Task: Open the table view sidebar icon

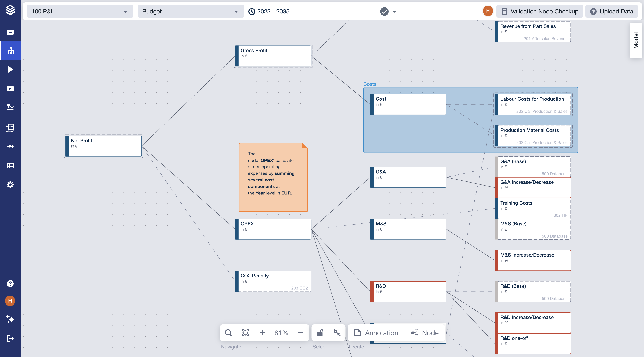Action: 10,165
